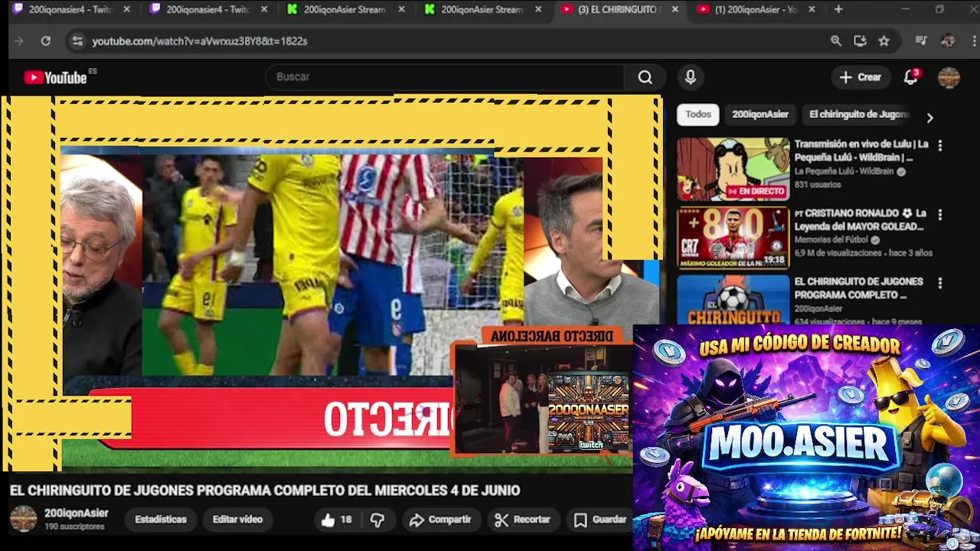
Task: Open the Lulu live stream thumbnail
Action: point(733,169)
